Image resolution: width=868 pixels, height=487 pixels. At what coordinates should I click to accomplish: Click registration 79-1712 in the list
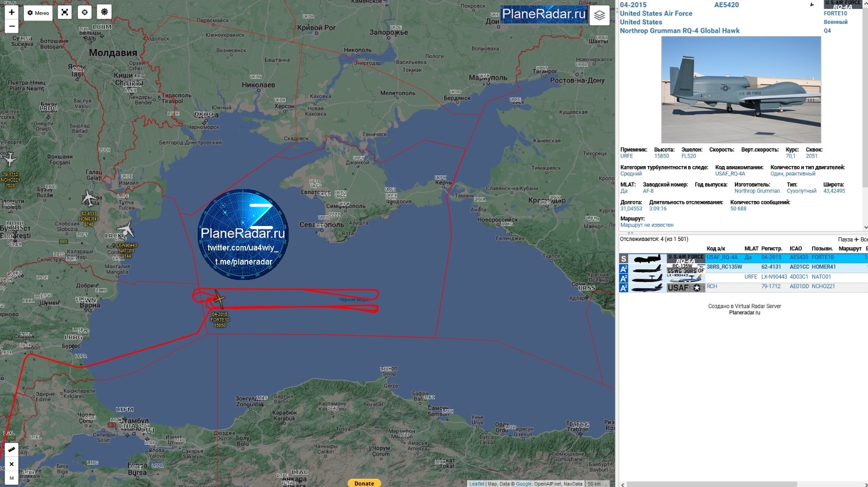coord(770,287)
